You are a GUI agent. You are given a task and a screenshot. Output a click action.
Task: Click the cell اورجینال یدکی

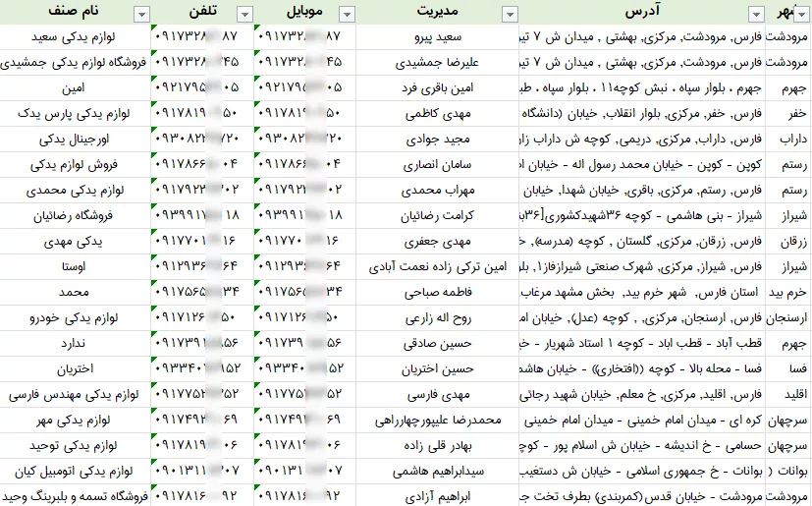point(75,139)
